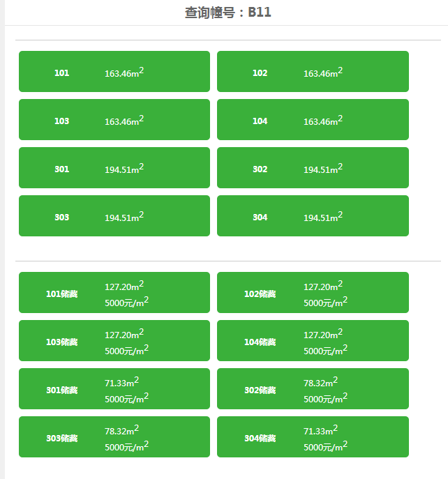Choose unit 104 tile
Image resolution: width=448 pixels, height=479 pixels.
point(313,119)
